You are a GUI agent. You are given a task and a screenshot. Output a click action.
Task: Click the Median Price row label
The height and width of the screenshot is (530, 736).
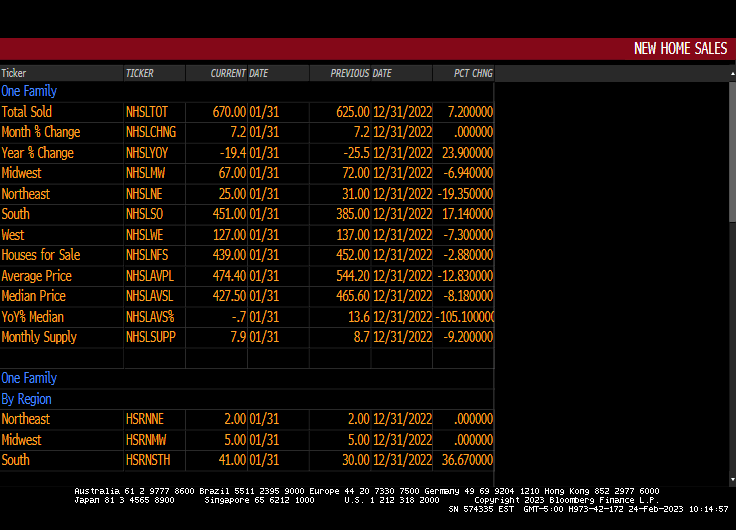(34, 296)
